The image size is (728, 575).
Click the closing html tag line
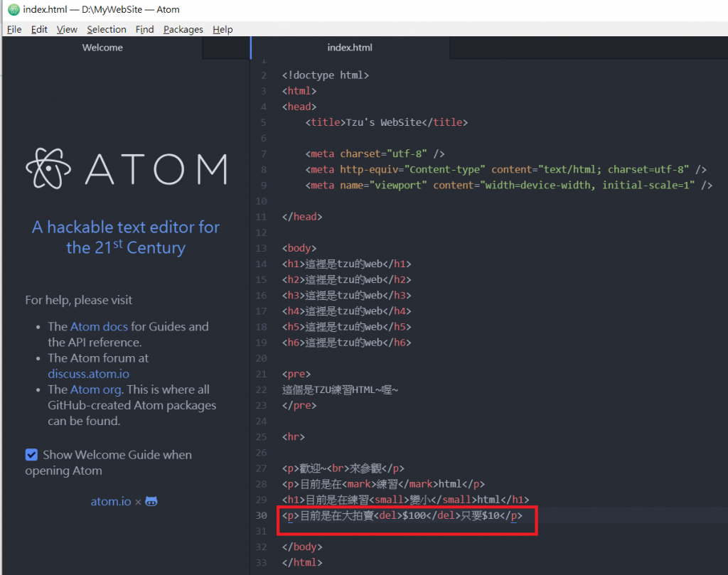[x=301, y=562]
